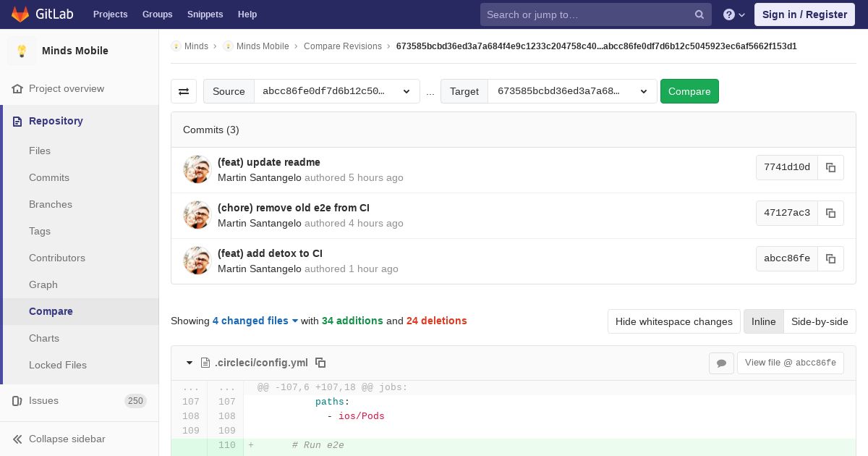Go to Commits in sidebar
This screenshot has height=456, width=868.
pyautogui.click(x=49, y=177)
